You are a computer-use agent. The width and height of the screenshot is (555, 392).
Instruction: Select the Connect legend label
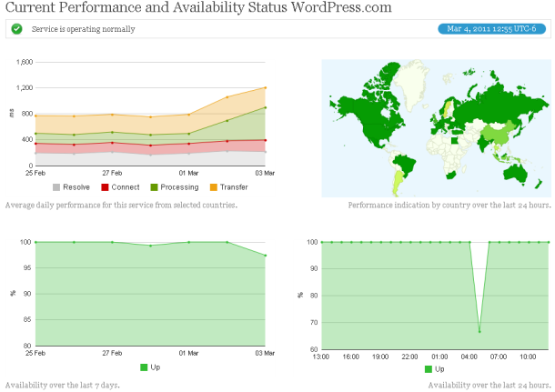(x=126, y=187)
